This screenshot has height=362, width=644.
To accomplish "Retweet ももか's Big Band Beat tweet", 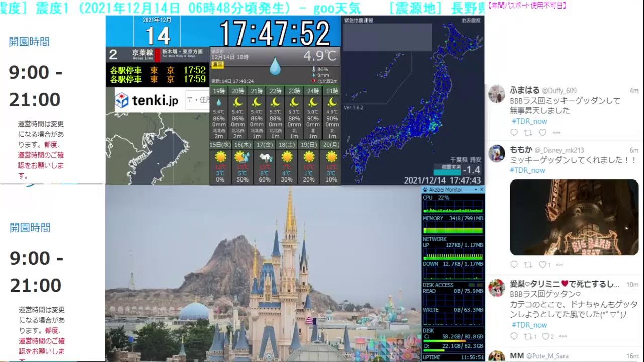I will pyautogui.click(x=528, y=264).
